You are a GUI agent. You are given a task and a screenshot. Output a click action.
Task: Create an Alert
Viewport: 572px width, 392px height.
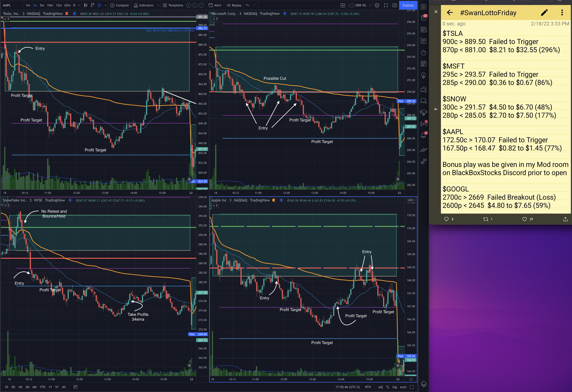pos(215,5)
